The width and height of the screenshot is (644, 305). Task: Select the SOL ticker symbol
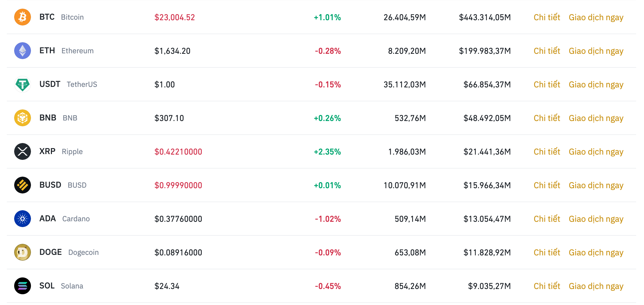tap(47, 286)
